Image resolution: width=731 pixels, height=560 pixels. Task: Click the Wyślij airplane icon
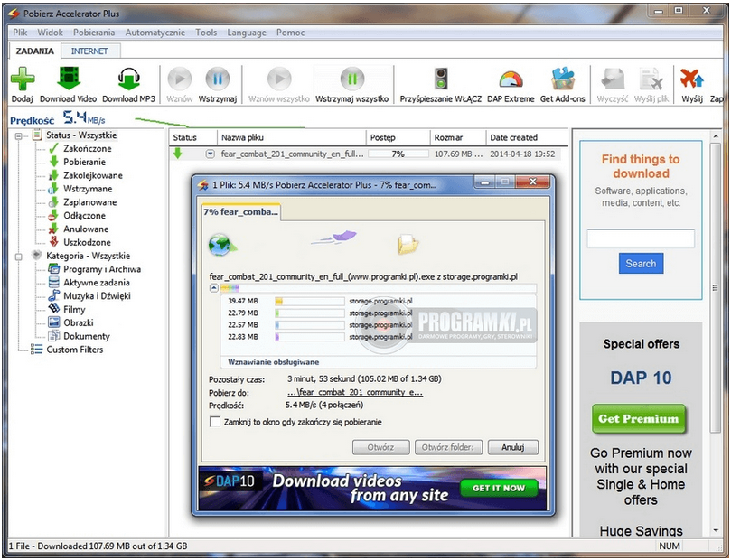coord(692,79)
